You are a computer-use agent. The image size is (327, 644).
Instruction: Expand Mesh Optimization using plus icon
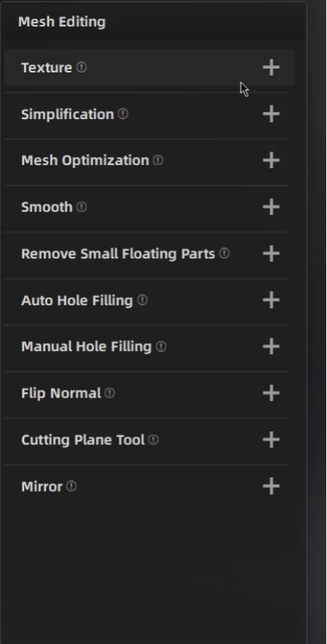[x=271, y=160]
